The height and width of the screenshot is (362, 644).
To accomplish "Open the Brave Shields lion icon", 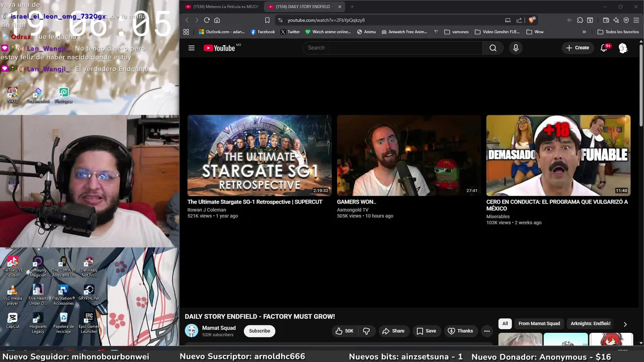I will pos(531,20).
